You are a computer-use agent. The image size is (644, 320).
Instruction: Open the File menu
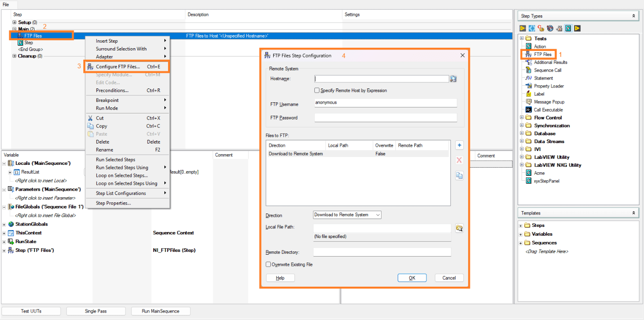tap(6, 4)
